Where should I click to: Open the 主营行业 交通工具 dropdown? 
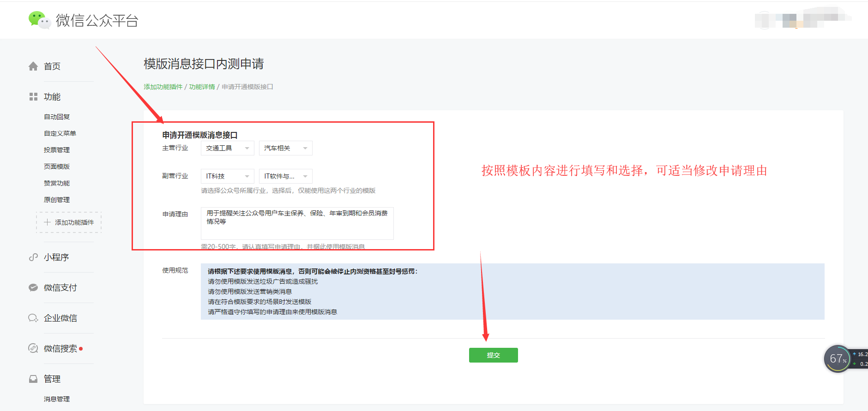[228, 148]
